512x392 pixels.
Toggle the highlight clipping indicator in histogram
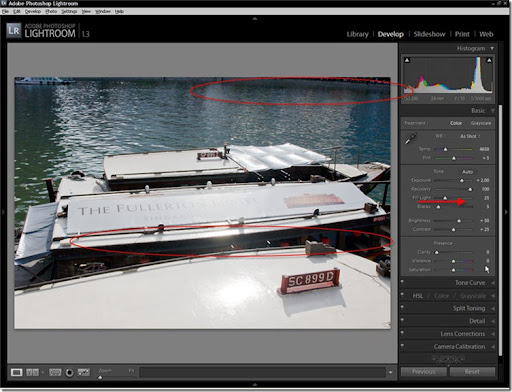(489, 60)
